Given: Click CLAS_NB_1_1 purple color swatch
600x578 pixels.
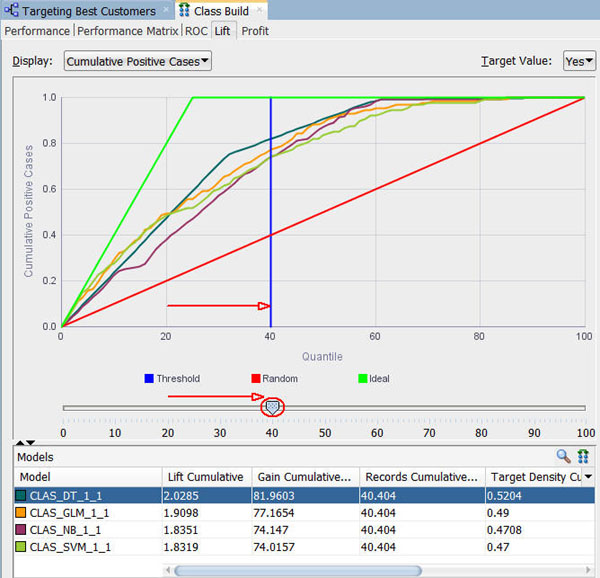Looking at the screenshot, I should (x=21, y=529).
